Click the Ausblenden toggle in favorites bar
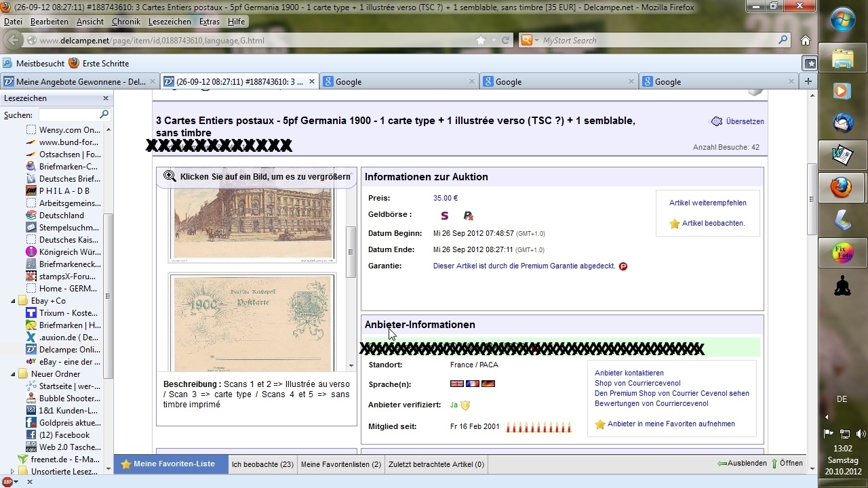868x488 pixels. 742,464
